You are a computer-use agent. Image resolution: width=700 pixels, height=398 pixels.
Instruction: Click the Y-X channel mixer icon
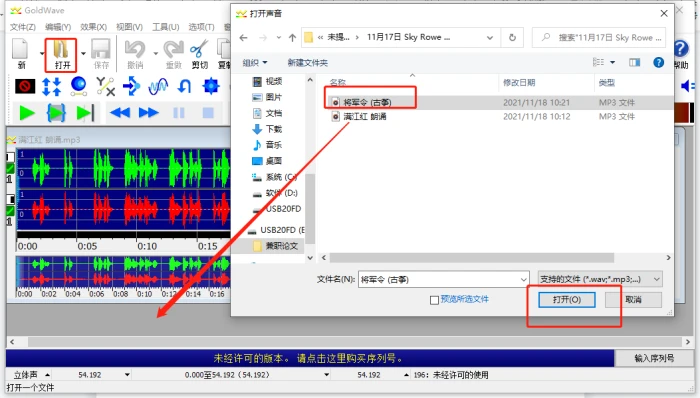click(x=105, y=86)
